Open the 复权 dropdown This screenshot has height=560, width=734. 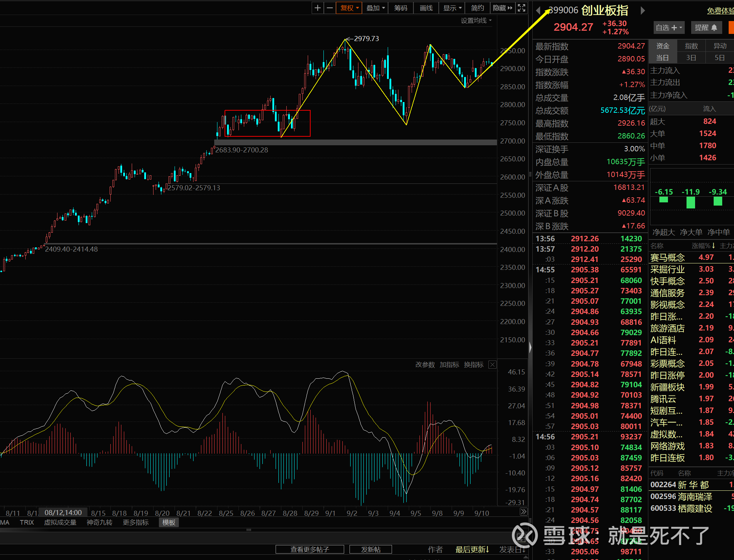349,8
